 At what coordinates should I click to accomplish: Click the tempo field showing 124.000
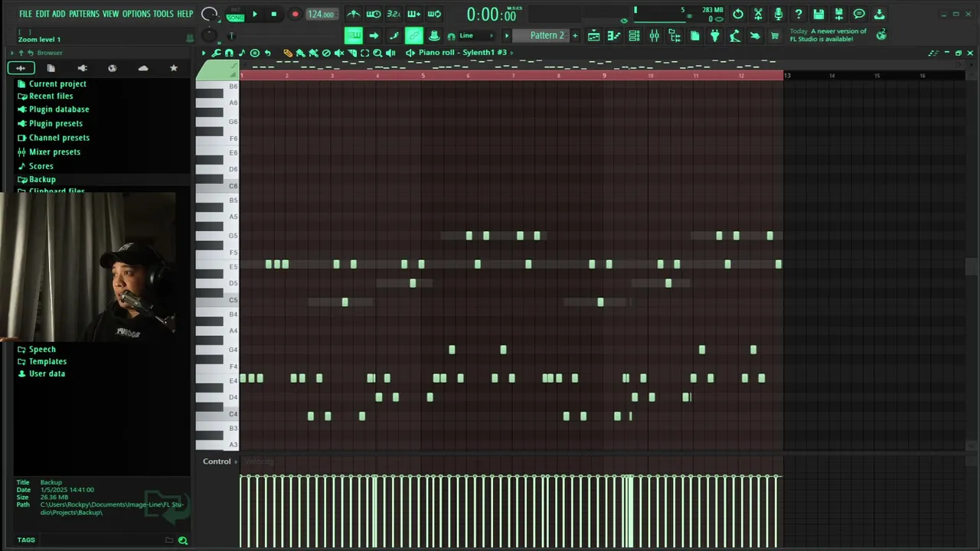pos(321,15)
